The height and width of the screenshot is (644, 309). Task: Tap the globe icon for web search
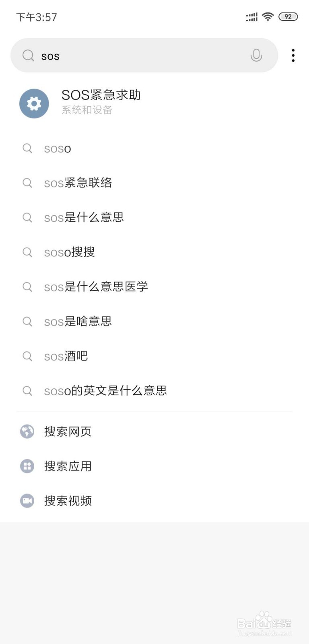pyautogui.click(x=27, y=431)
